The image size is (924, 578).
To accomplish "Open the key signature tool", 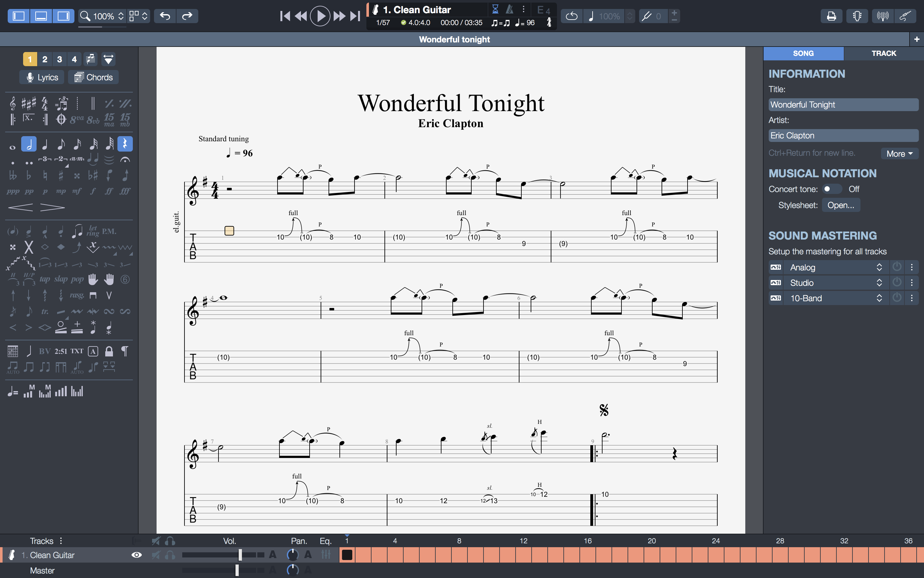I will coord(29,103).
